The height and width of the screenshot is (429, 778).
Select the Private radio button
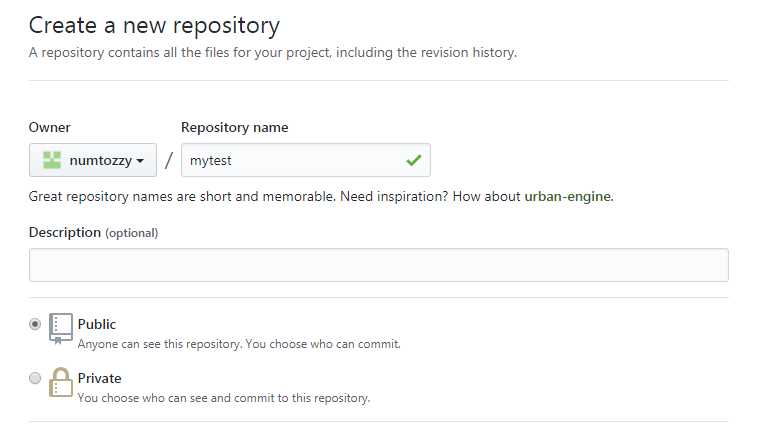(x=35, y=378)
